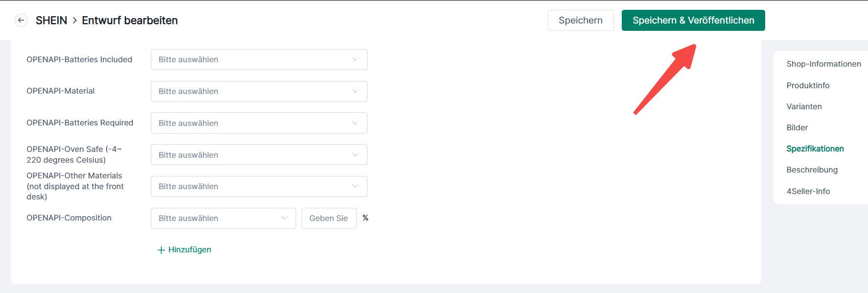Click the composition percentage input field
The height and width of the screenshot is (293, 868).
click(328, 219)
